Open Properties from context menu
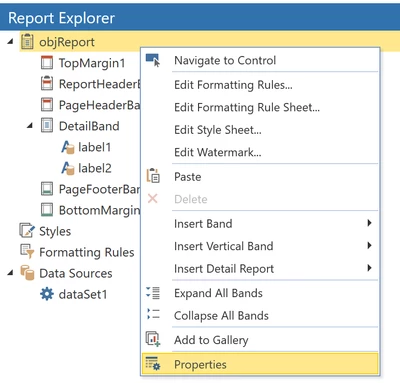Screen dimensions: 400x383 pyautogui.click(x=260, y=364)
